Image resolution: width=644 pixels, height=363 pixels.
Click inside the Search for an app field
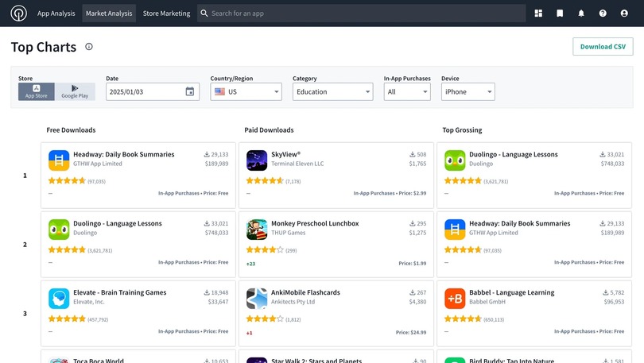click(x=362, y=14)
